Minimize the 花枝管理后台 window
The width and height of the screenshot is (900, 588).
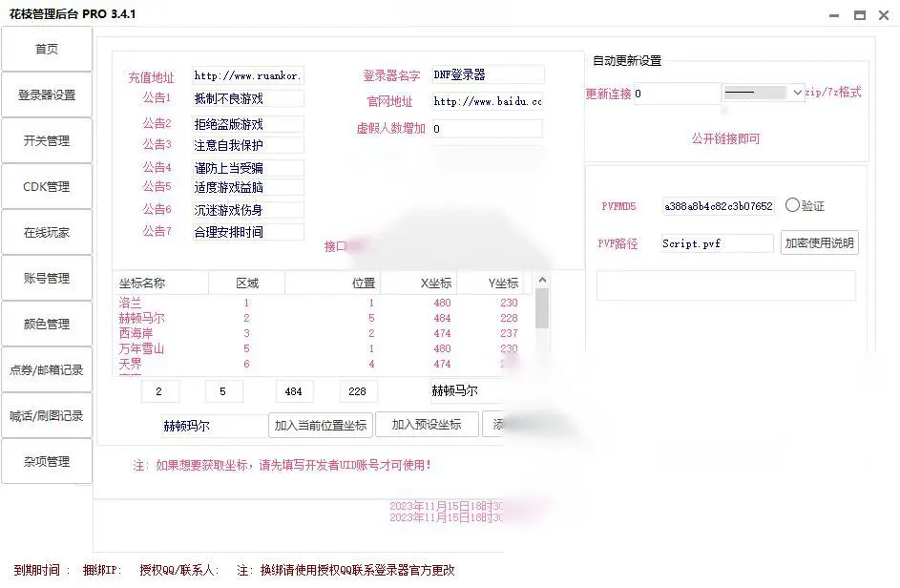(834, 15)
